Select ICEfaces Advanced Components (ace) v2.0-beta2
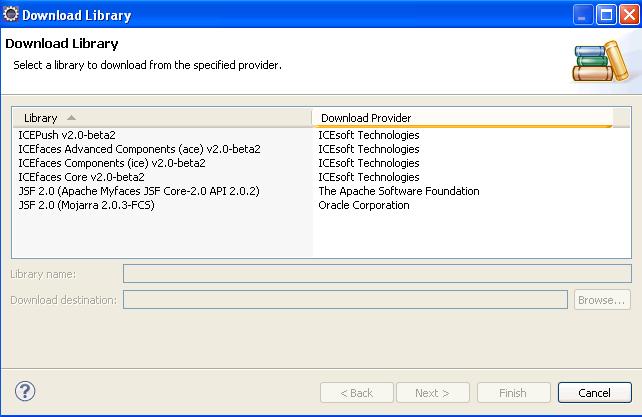642x417 pixels. (x=140, y=149)
